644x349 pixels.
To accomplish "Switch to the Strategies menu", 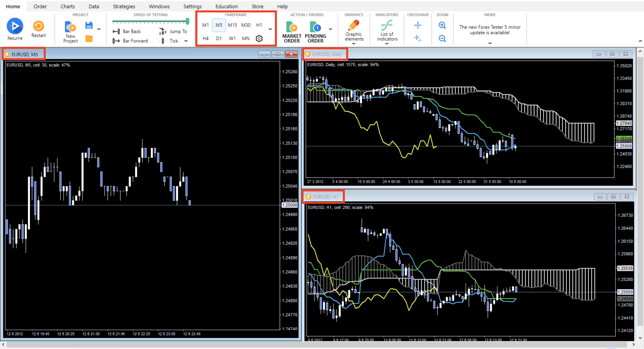I will (x=124, y=6).
